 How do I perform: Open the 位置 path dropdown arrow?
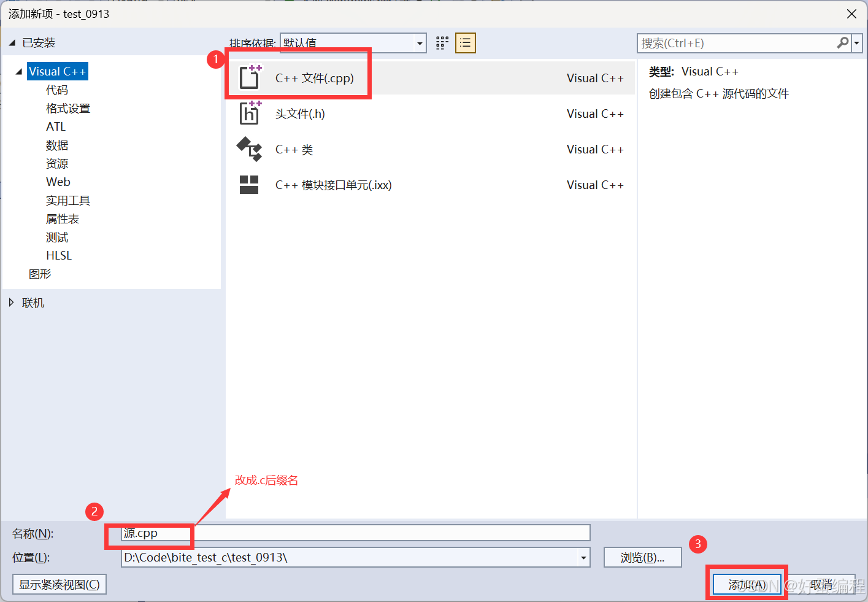[x=582, y=557]
